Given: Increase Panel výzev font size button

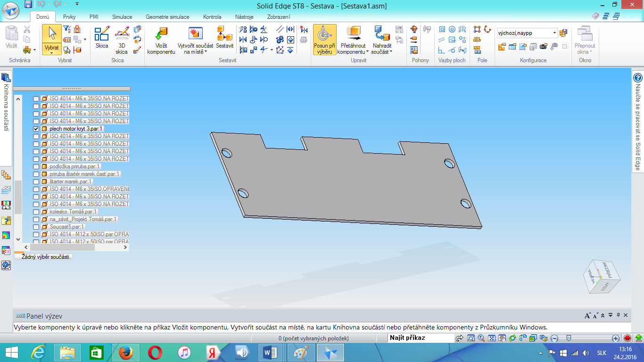Looking at the screenshot, I should [x=587, y=315].
